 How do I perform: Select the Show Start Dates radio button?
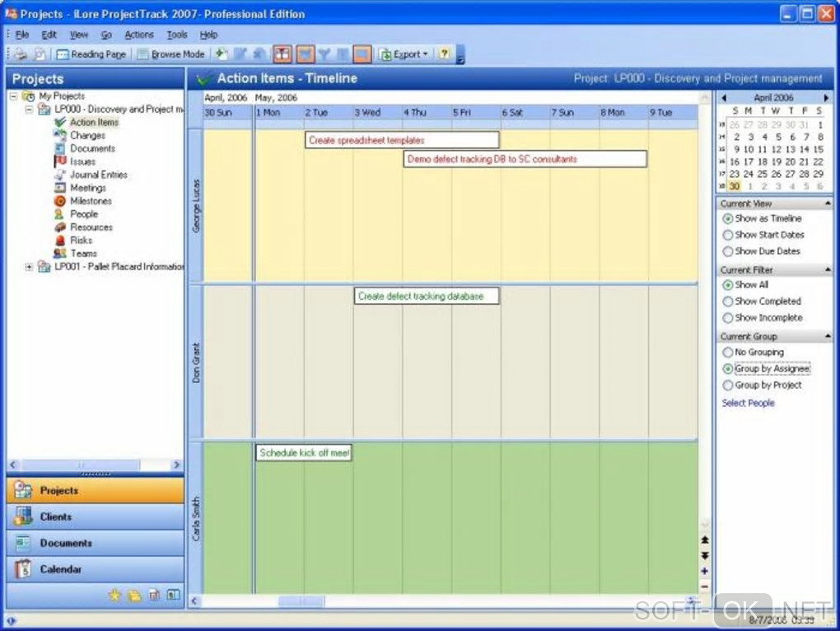point(727,235)
